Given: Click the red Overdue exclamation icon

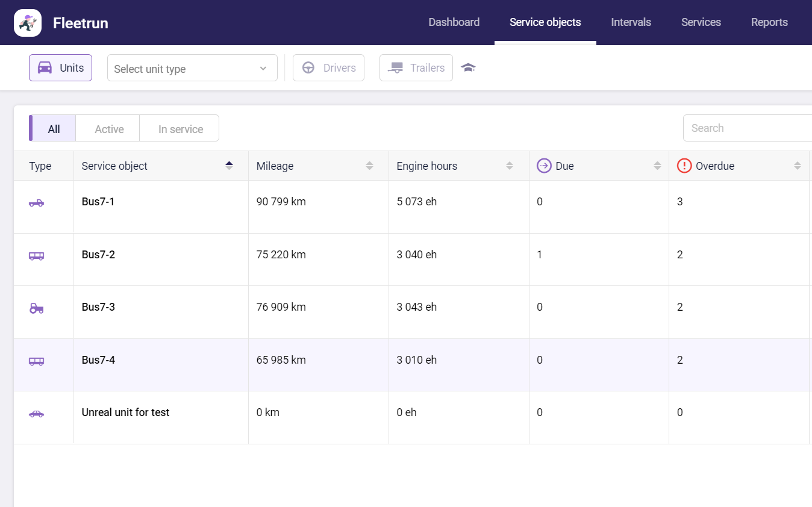Looking at the screenshot, I should click(684, 166).
